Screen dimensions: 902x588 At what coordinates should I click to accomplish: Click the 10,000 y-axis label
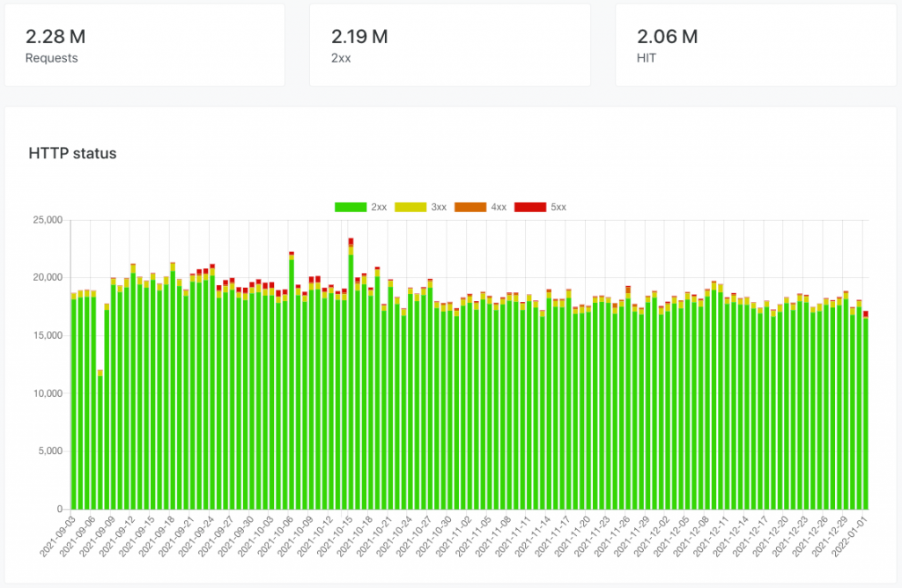48,393
